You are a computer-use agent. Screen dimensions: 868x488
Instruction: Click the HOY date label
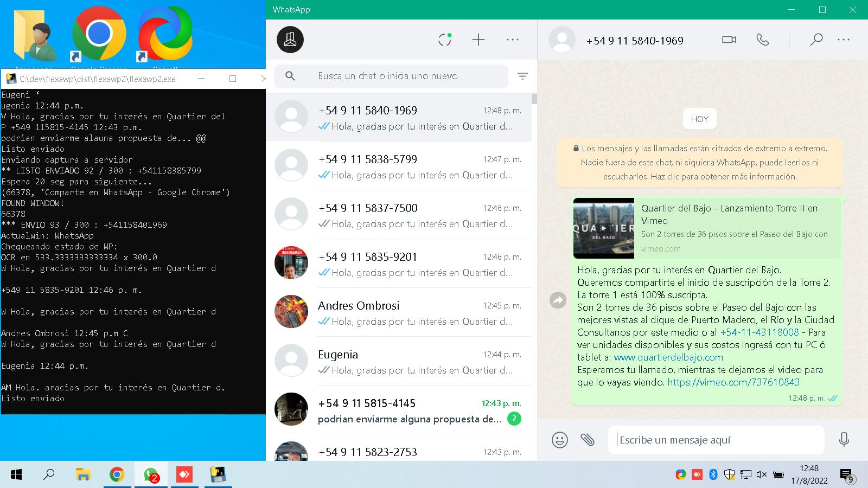700,119
